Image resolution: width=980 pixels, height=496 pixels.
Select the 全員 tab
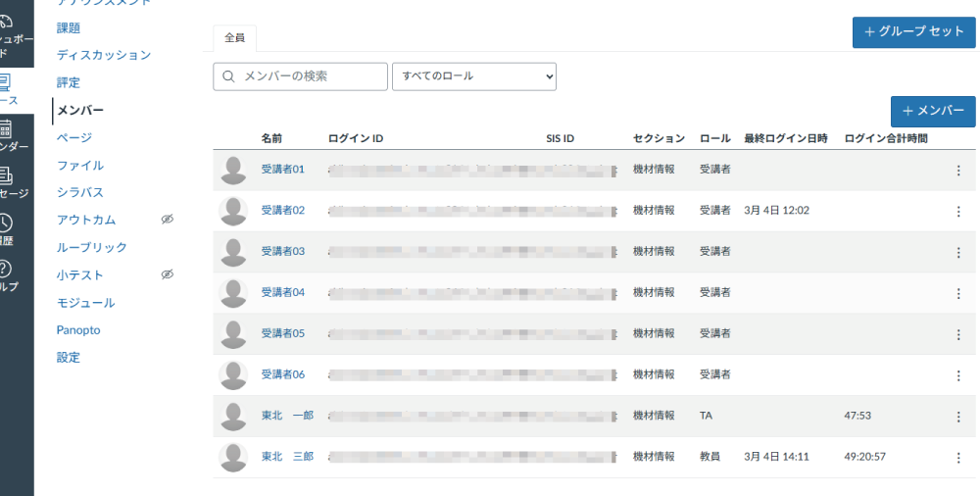tap(234, 37)
